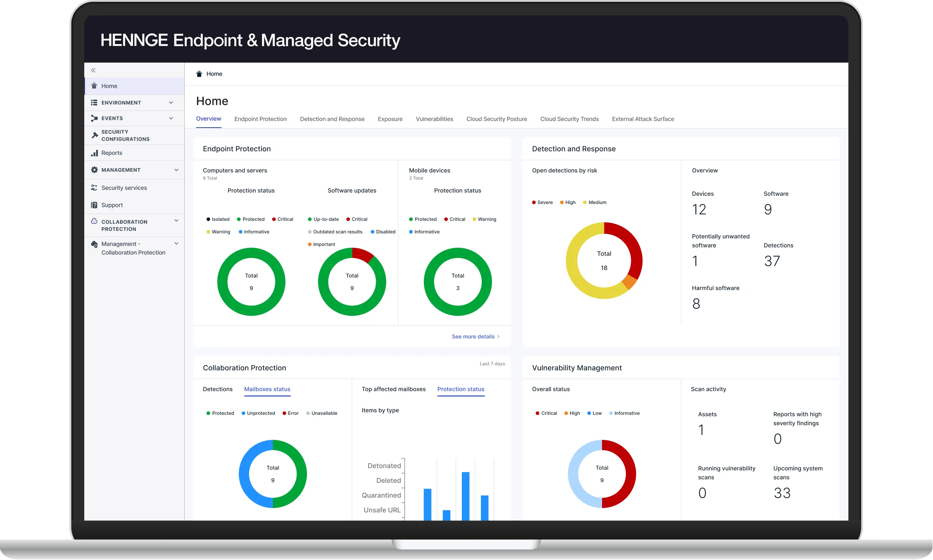The width and height of the screenshot is (933, 560).
Task: Click the Events icon in sidebar
Action: (x=94, y=118)
